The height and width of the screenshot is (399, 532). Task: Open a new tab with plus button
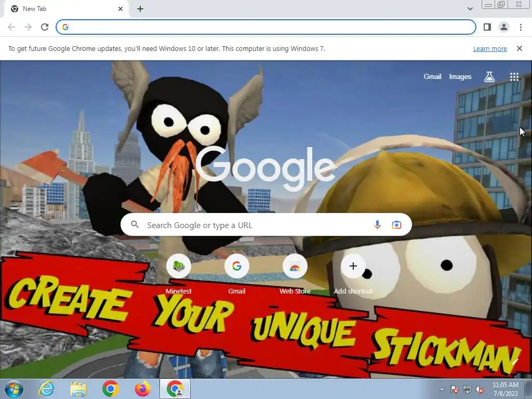(x=140, y=9)
